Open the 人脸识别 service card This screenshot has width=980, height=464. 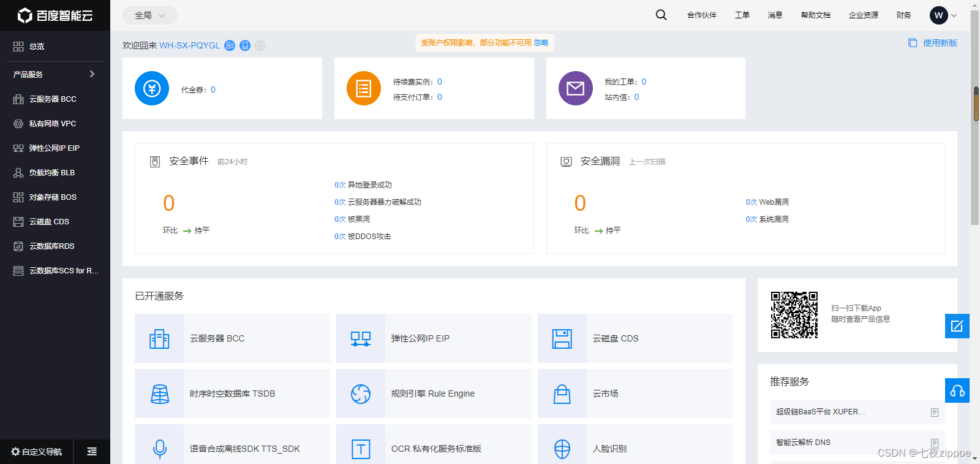635,444
